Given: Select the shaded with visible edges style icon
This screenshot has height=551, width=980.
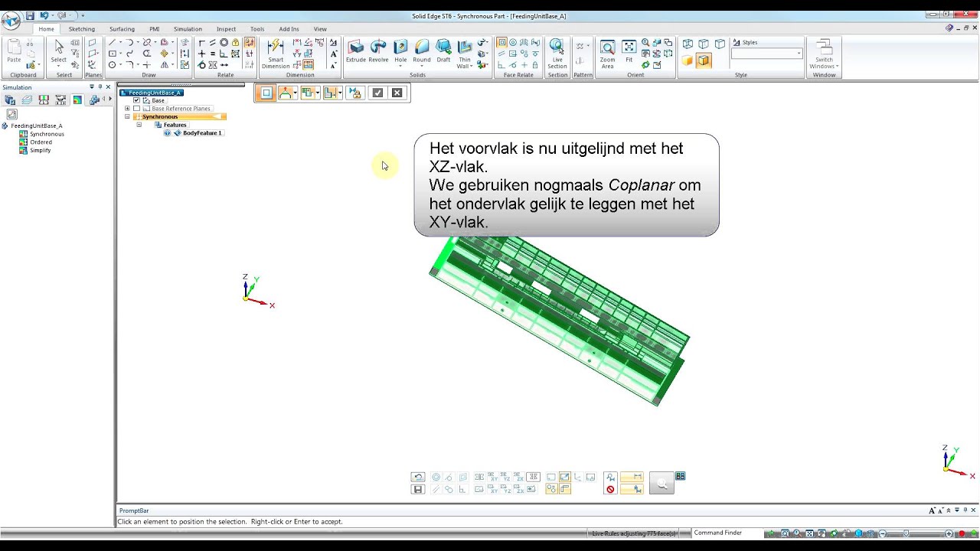Looking at the screenshot, I should [704, 60].
